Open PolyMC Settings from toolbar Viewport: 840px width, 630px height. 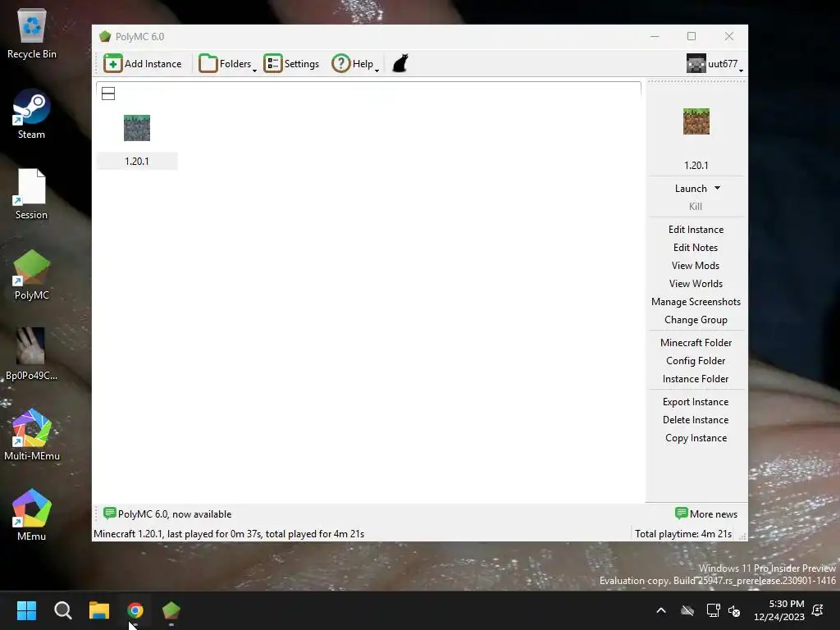(291, 64)
